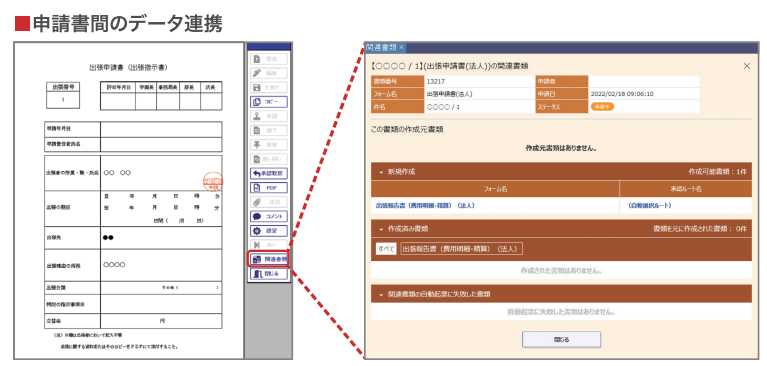Viewport: 767px width, 366px height.
Task: Click the 却下 reject button
Action: [x=269, y=131]
